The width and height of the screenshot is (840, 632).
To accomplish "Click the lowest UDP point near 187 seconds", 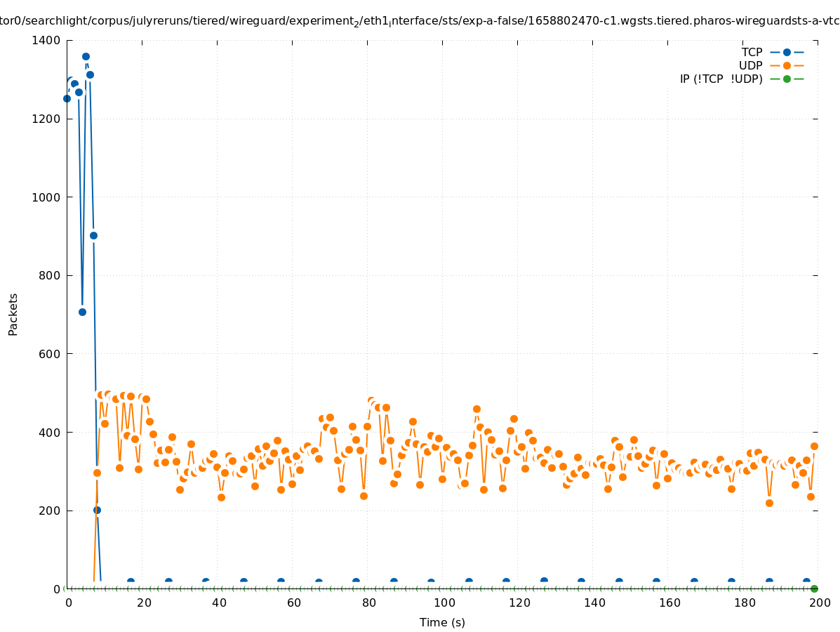I will pyautogui.click(x=769, y=503).
